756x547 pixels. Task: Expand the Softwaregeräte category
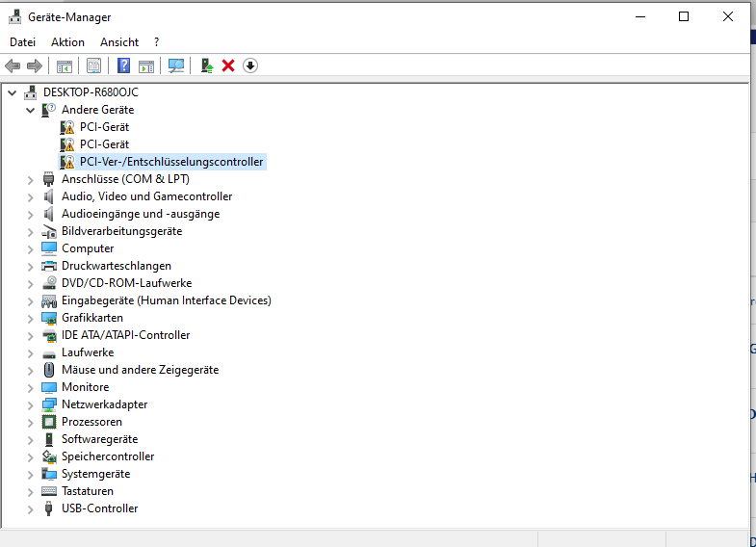[x=31, y=440]
